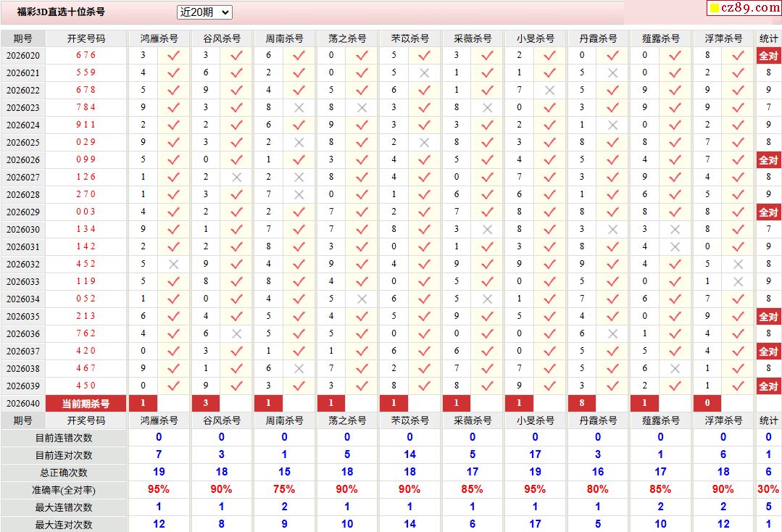Click the red check for 荡之杀号 in row 2026026

pyautogui.click(x=362, y=160)
